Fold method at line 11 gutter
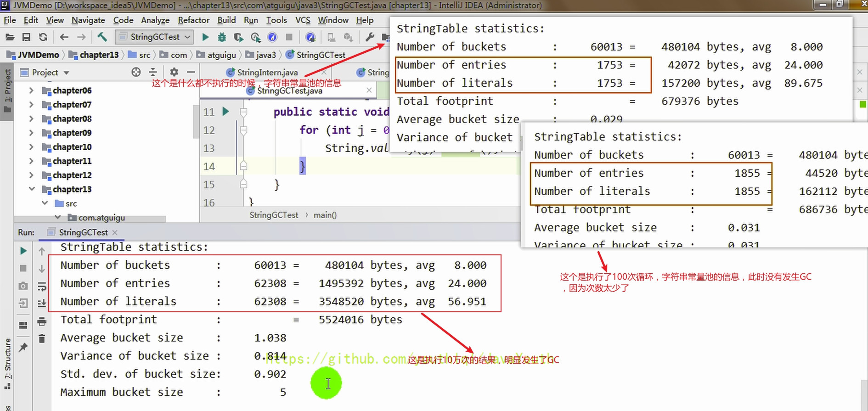Image resolution: width=868 pixels, height=411 pixels. 243,112
